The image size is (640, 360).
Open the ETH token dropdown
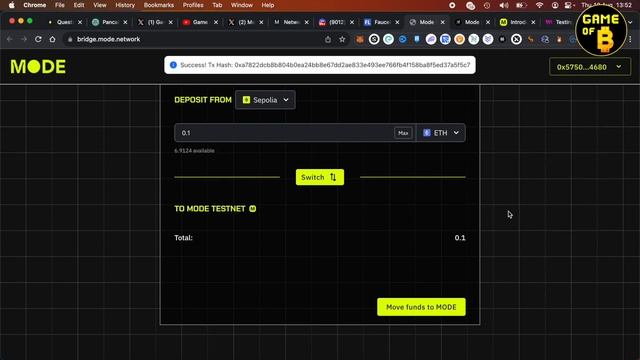pyautogui.click(x=441, y=133)
